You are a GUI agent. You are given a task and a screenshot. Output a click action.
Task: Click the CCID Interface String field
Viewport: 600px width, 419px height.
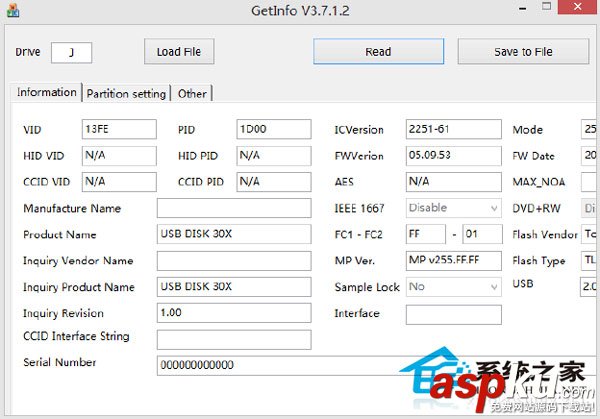(x=234, y=339)
